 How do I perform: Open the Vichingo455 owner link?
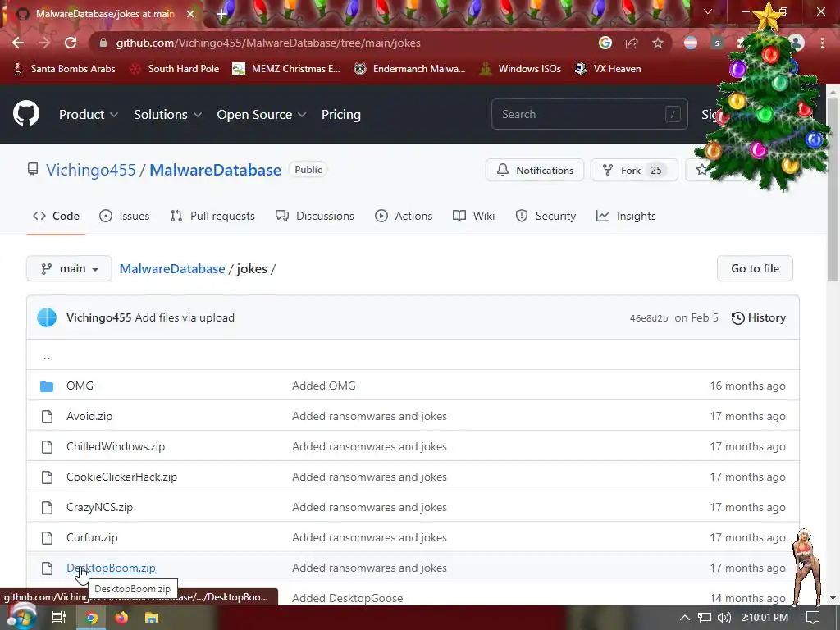coord(90,170)
